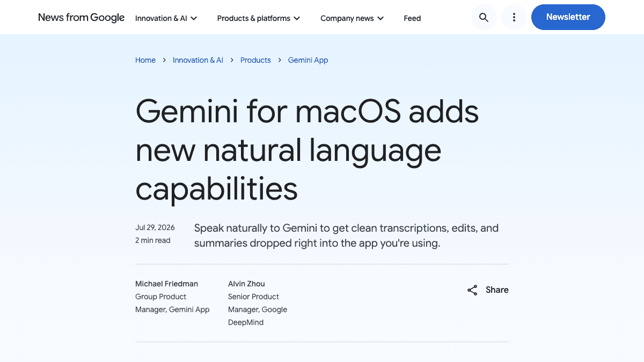
Task: Click the breadcrumb arrow after Innovation & AI
Action: [x=232, y=60]
